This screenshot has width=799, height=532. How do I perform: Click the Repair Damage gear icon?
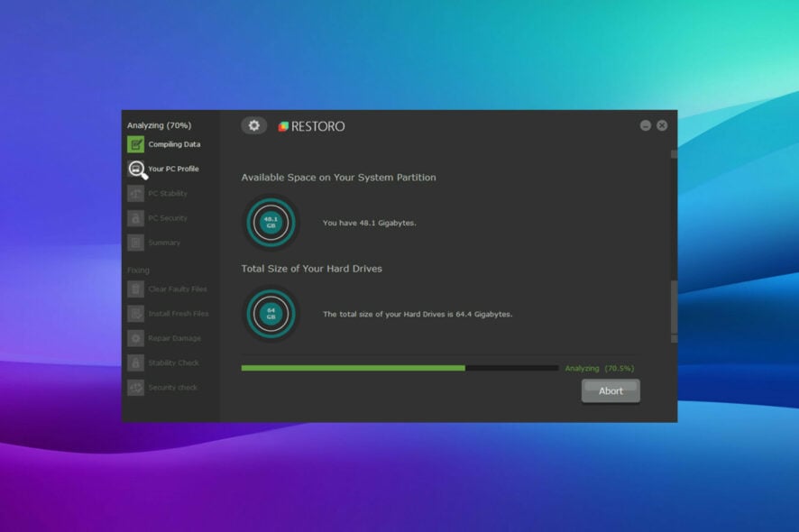135,338
